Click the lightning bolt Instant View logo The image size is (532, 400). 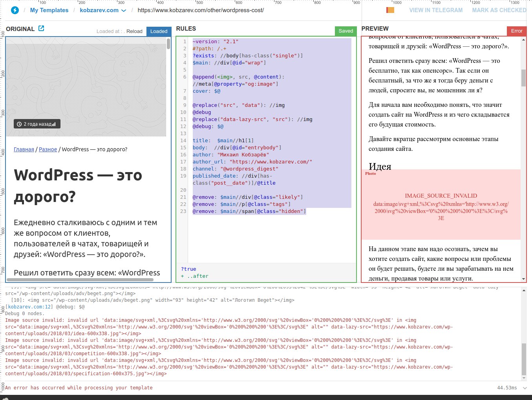pyautogui.click(x=15, y=10)
